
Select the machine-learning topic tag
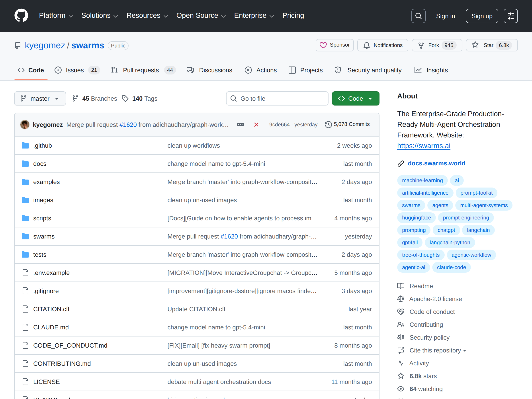tap(422, 180)
